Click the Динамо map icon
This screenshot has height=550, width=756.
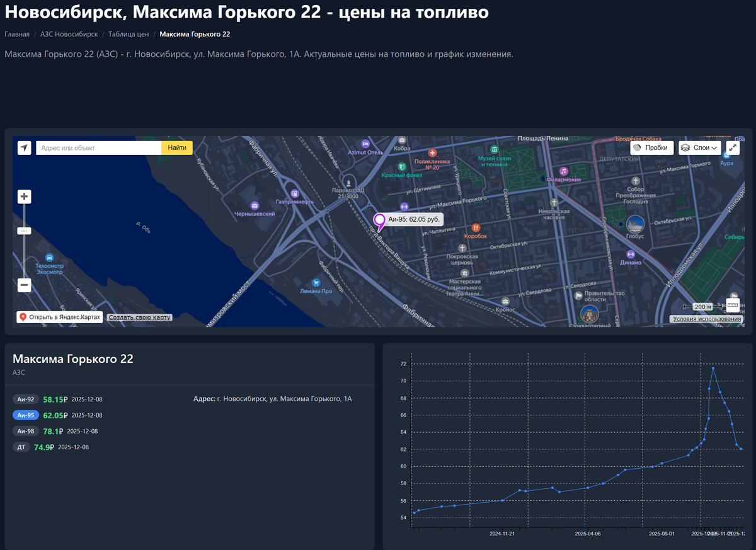click(x=631, y=254)
